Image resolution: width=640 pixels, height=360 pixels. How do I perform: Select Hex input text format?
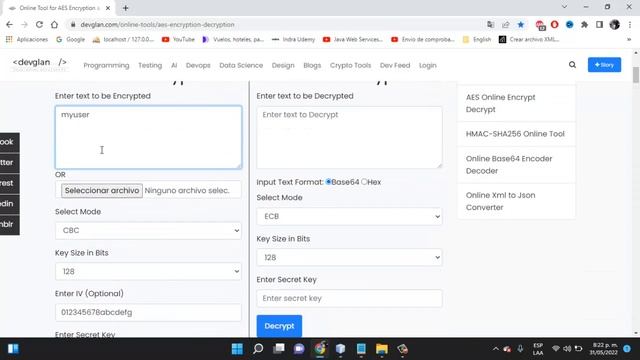click(364, 182)
